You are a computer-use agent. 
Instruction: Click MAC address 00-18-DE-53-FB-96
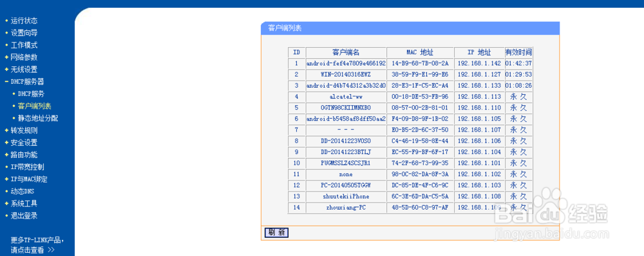pos(420,97)
